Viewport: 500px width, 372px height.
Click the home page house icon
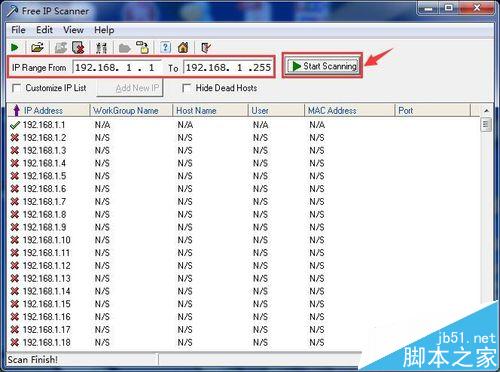pos(183,48)
